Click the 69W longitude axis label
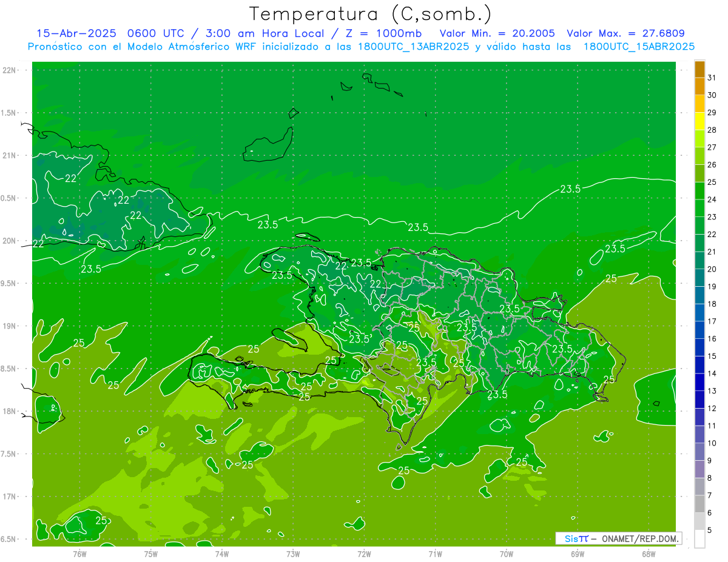This screenshot has width=728, height=562. [578, 554]
